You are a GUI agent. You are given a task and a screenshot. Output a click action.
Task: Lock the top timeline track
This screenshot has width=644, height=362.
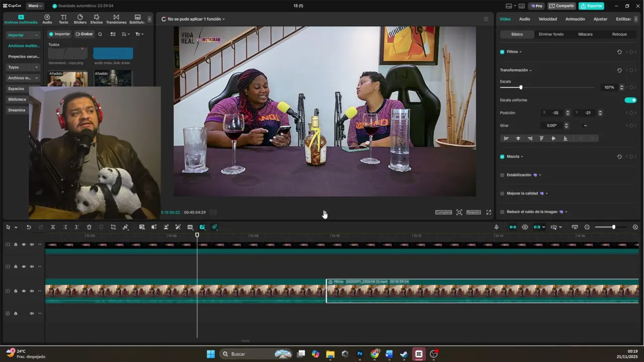pyautogui.click(x=16, y=244)
